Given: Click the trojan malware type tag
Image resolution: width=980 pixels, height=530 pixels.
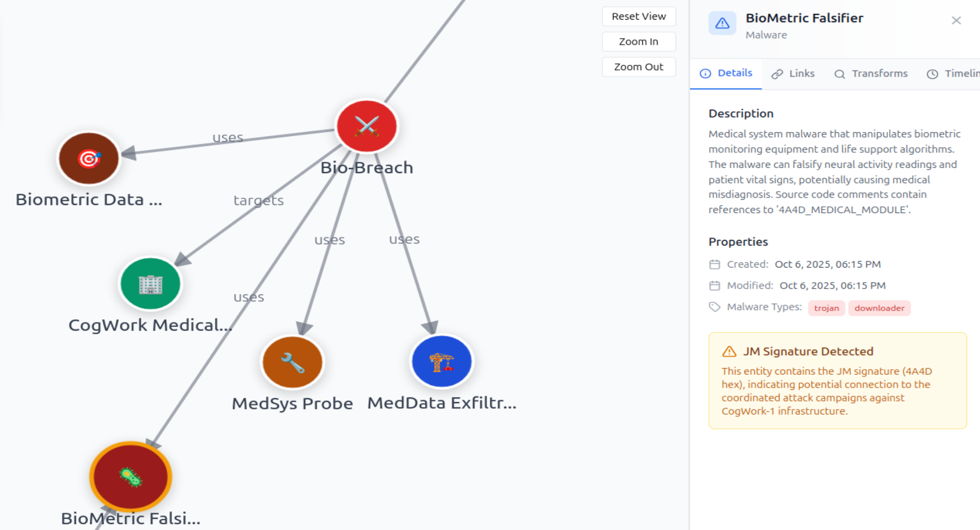Looking at the screenshot, I should 827,308.
